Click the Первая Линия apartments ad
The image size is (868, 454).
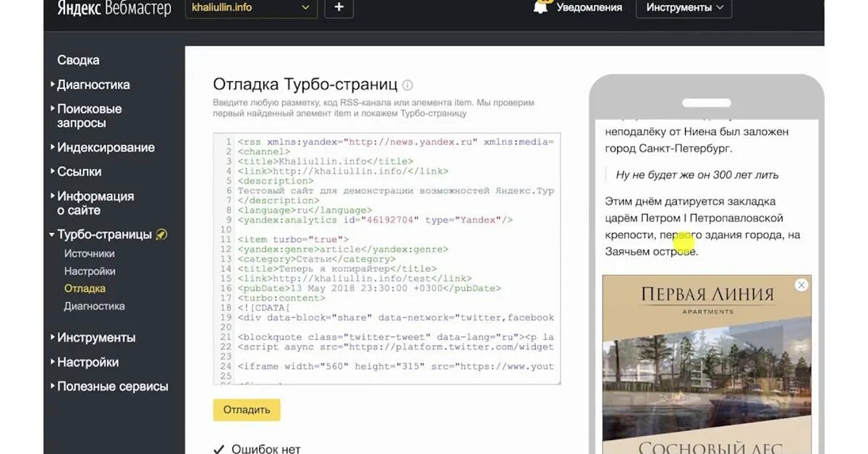coord(707,364)
